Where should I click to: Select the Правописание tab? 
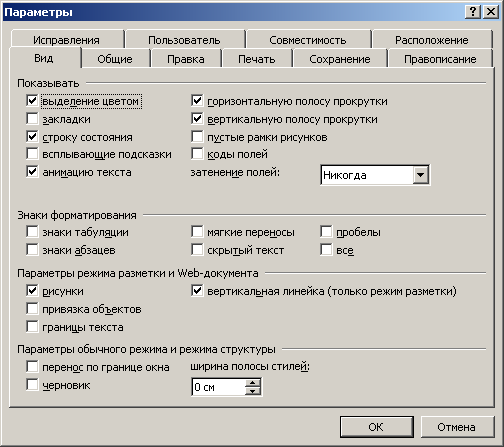click(x=440, y=59)
